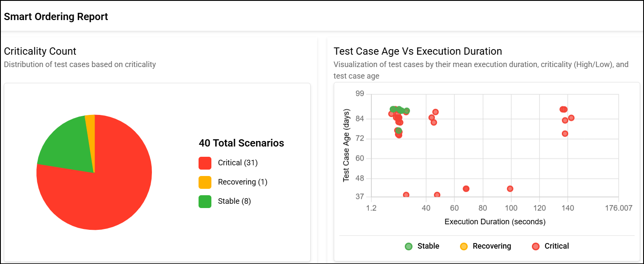The image size is (644, 264).
Task: Click the green Stable (8) legend swatch
Action: pos(205,201)
